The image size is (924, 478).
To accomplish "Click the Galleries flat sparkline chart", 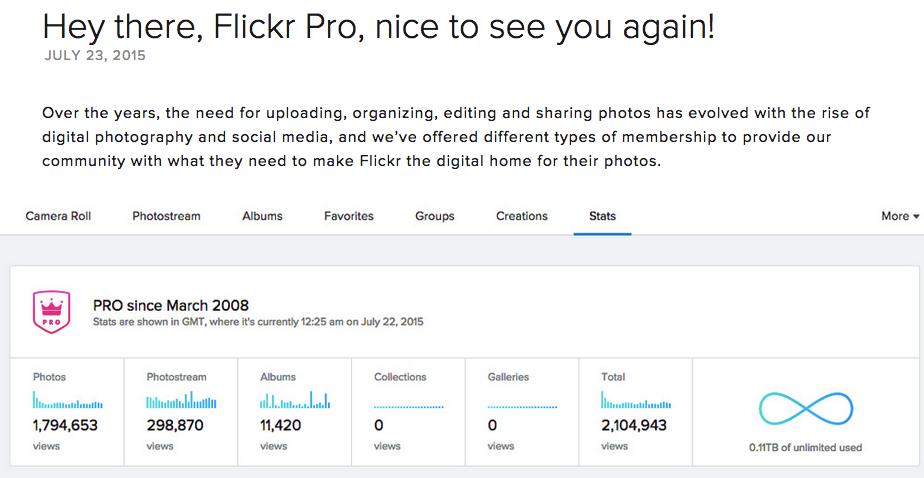I will pyautogui.click(x=522, y=406).
